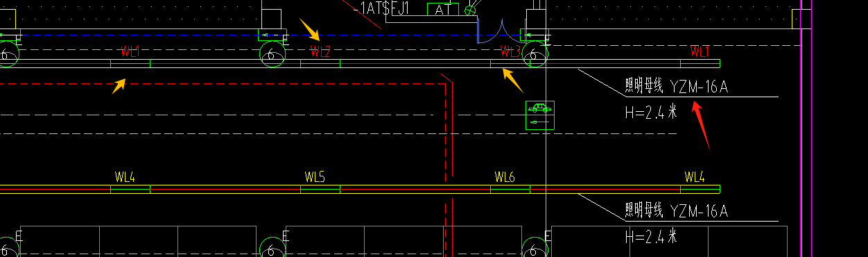Click the green car charging symbol block
This screenshot has width=868, height=257.
click(540, 115)
